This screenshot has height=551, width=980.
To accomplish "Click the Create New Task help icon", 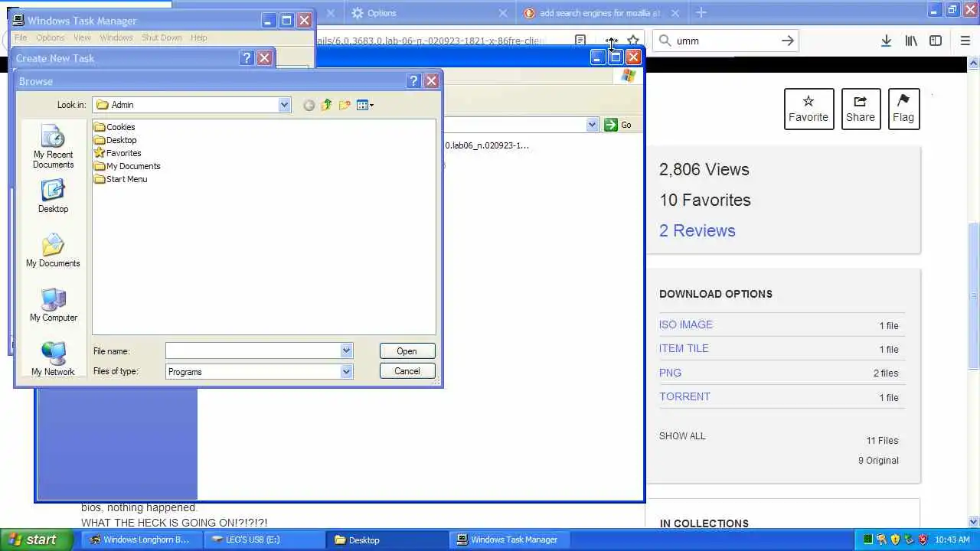I will coord(247,57).
